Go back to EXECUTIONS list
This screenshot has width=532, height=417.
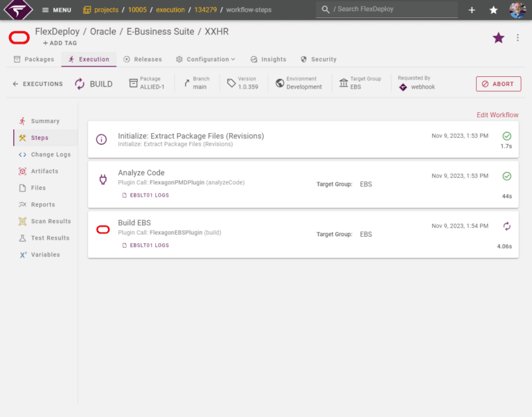coord(37,84)
